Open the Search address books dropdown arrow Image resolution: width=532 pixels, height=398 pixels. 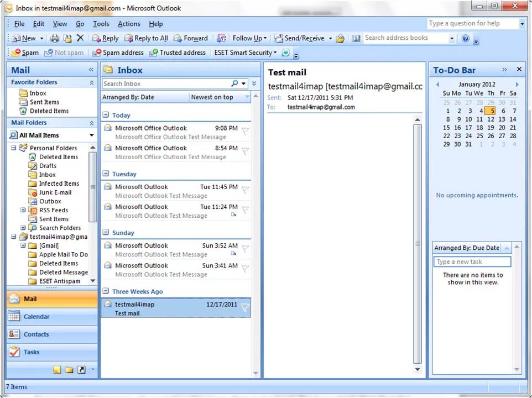452,38
